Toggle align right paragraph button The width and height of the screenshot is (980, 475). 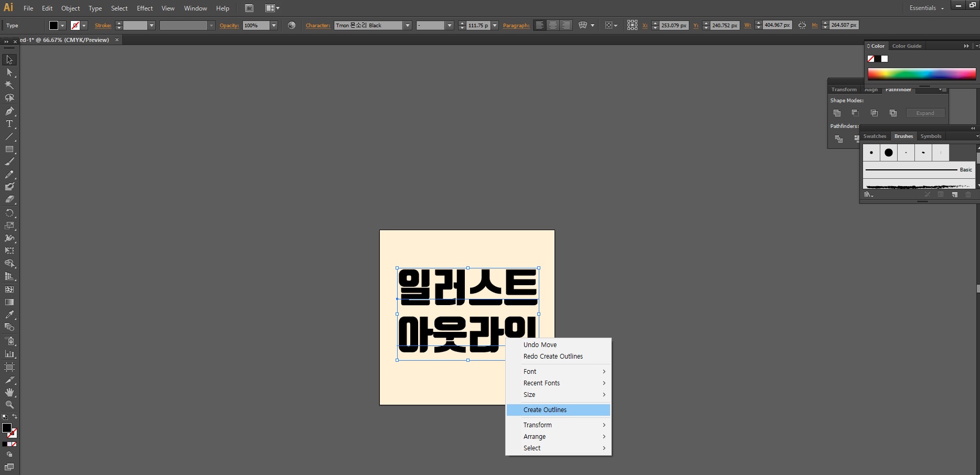(x=566, y=25)
